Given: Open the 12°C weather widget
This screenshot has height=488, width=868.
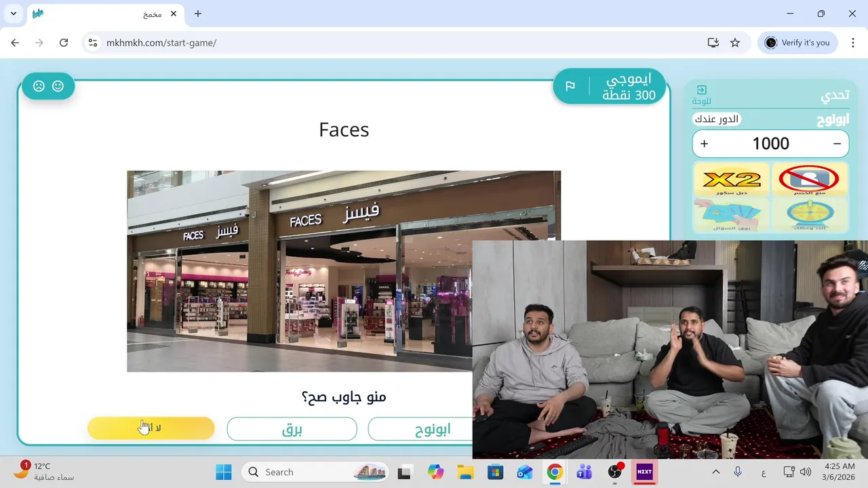Looking at the screenshot, I should coord(44,472).
